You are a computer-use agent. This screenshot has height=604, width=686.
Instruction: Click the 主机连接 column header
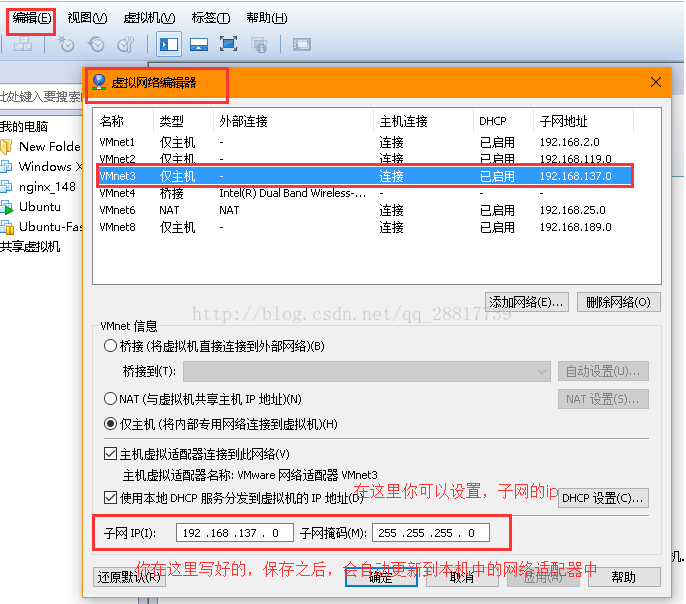click(x=424, y=121)
